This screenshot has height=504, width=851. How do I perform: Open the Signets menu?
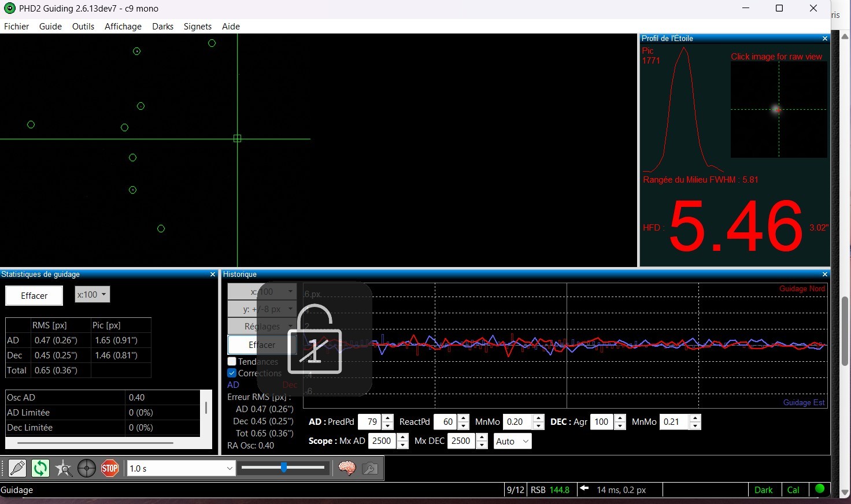tap(198, 27)
